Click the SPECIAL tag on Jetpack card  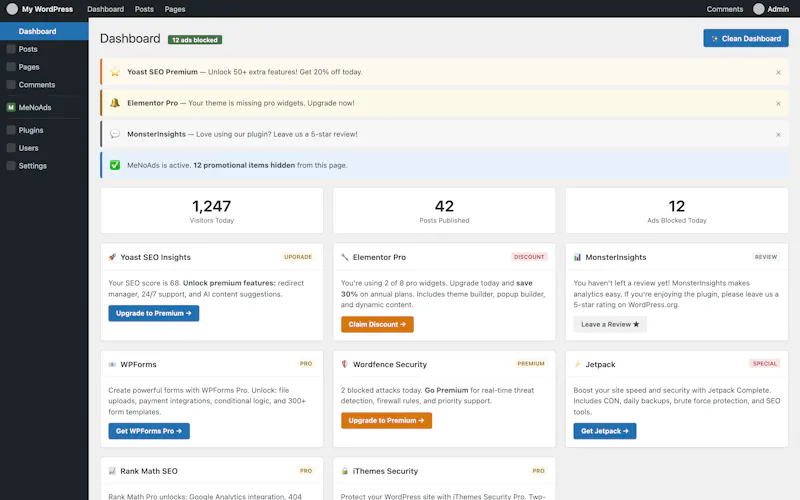(765, 364)
